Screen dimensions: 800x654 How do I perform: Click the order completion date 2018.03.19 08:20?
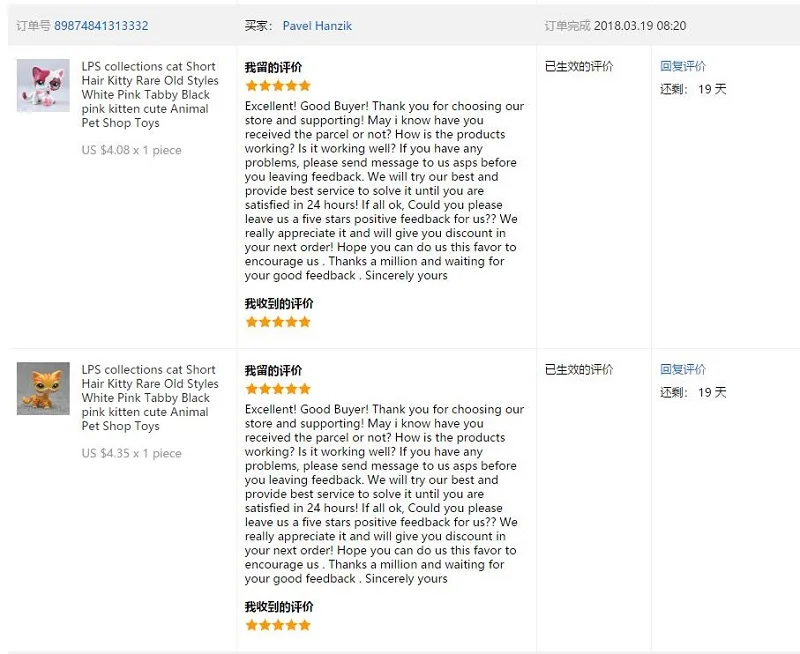click(640, 26)
